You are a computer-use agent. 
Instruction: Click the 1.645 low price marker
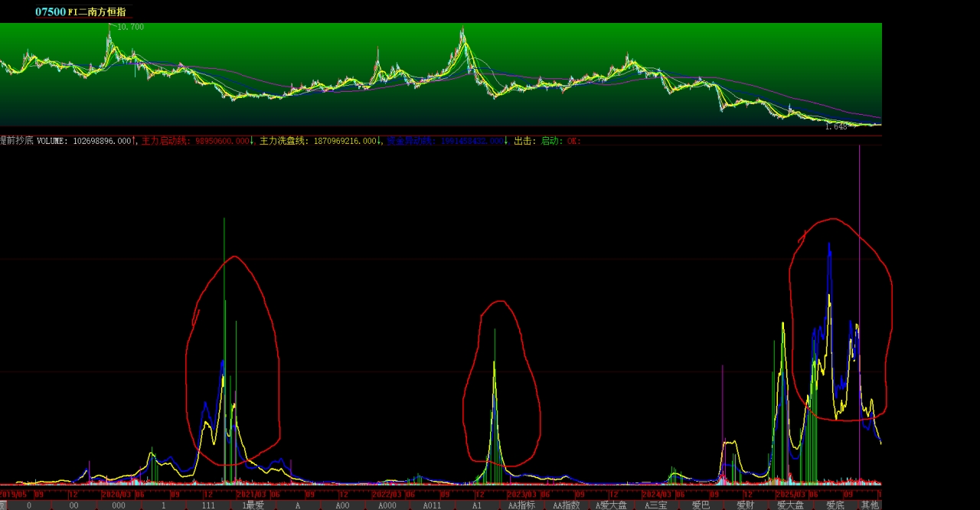[x=835, y=127]
